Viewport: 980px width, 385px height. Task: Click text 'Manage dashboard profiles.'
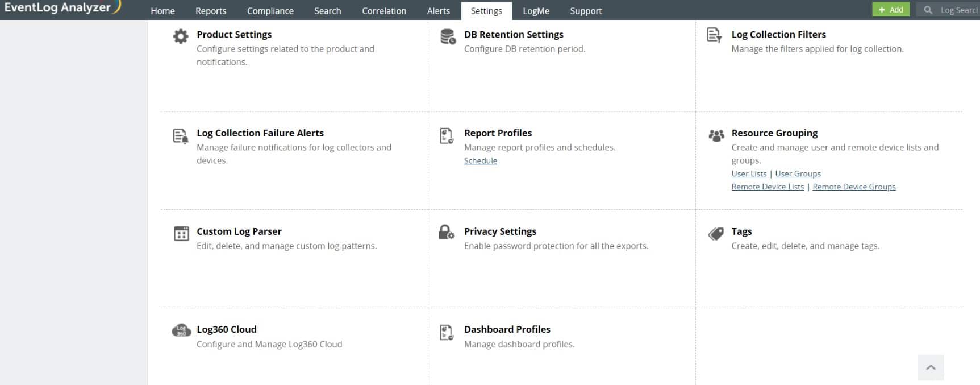point(519,344)
